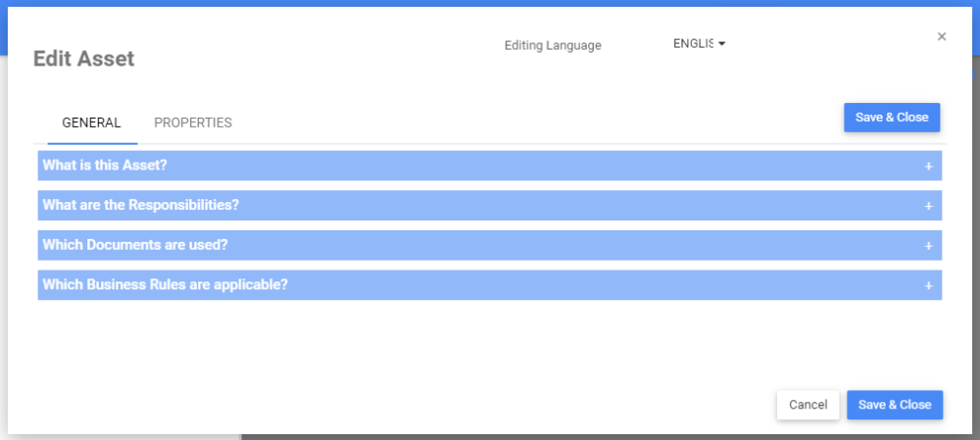The width and height of the screenshot is (980, 440).
Task: Click the 'Editing Language' label text
Action: (553, 45)
